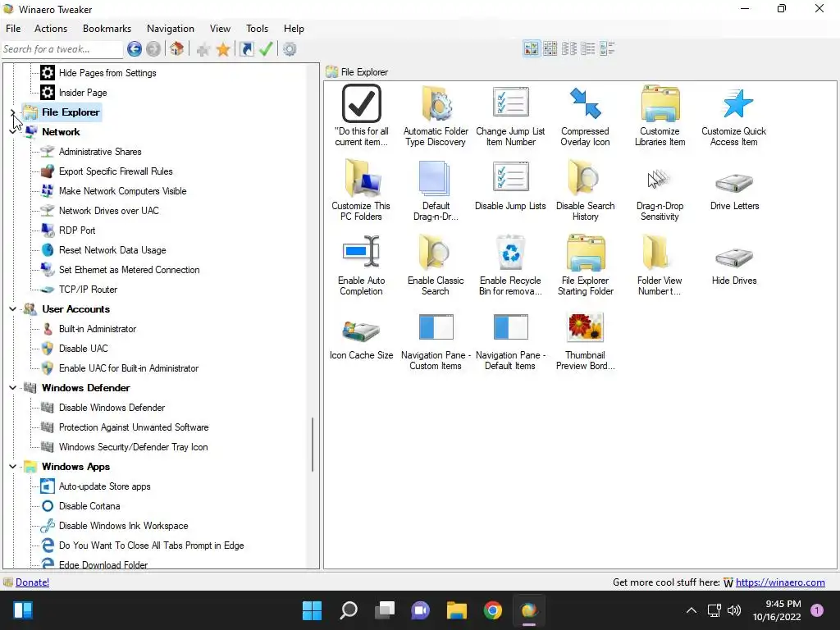Image resolution: width=840 pixels, height=630 pixels.
Task: Switch to the third list view mode
Action: tap(569, 48)
